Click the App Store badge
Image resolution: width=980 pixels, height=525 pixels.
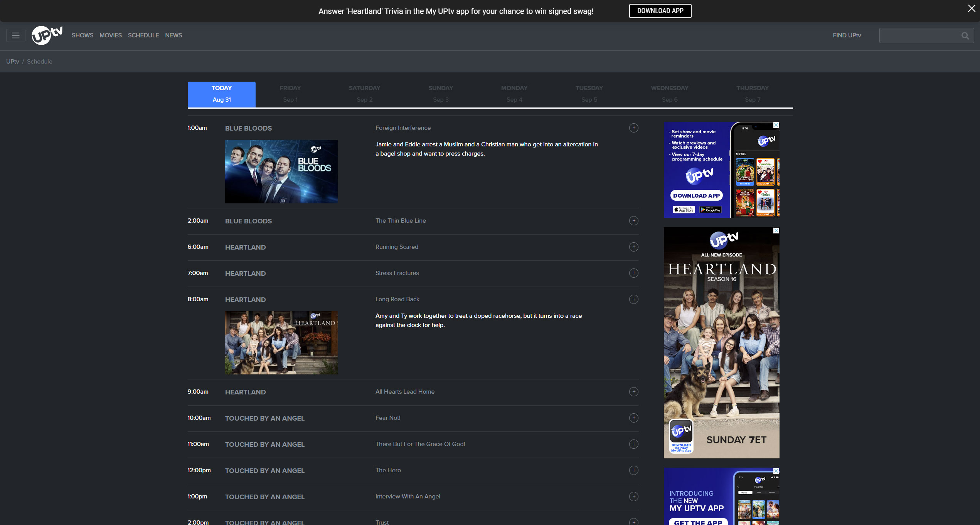click(x=684, y=210)
